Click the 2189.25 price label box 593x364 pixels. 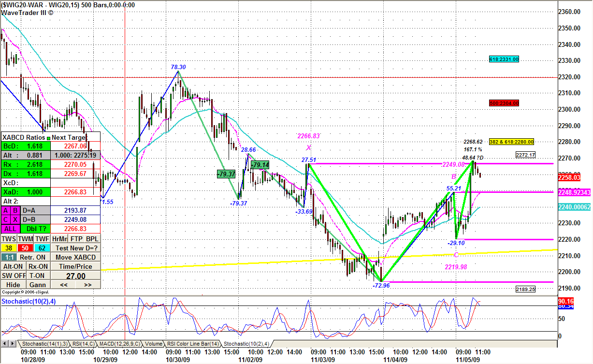(525, 289)
